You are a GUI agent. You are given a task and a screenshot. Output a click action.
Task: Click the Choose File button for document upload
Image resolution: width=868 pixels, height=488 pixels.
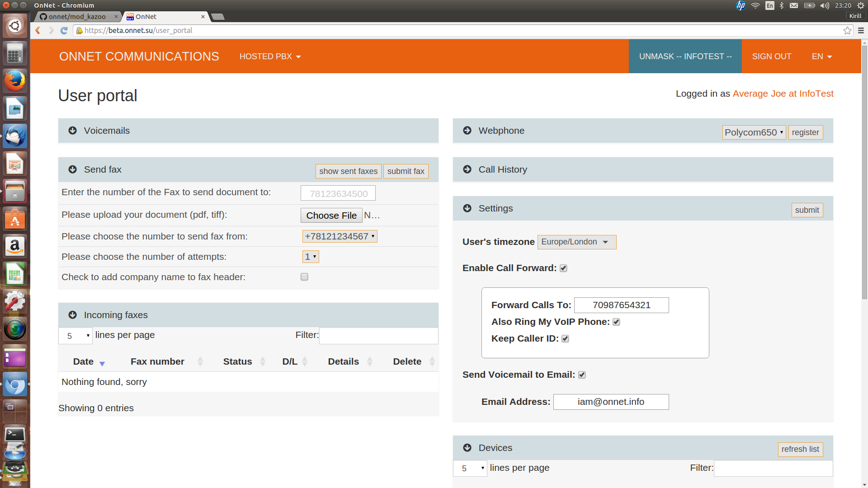[x=331, y=215]
